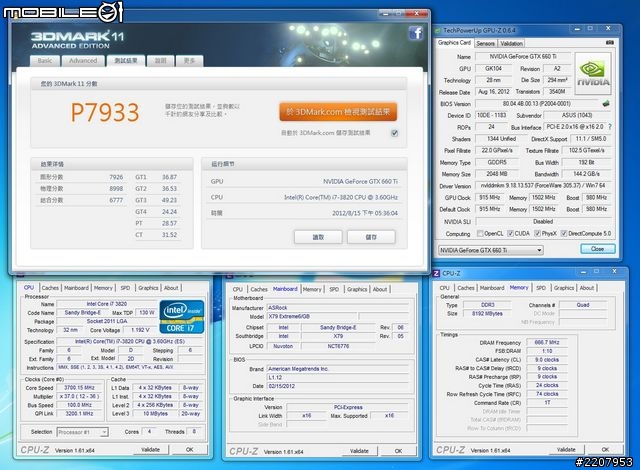Click the Close button in GPU-Z
This screenshot has width=640, height=470.
click(598, 249)
